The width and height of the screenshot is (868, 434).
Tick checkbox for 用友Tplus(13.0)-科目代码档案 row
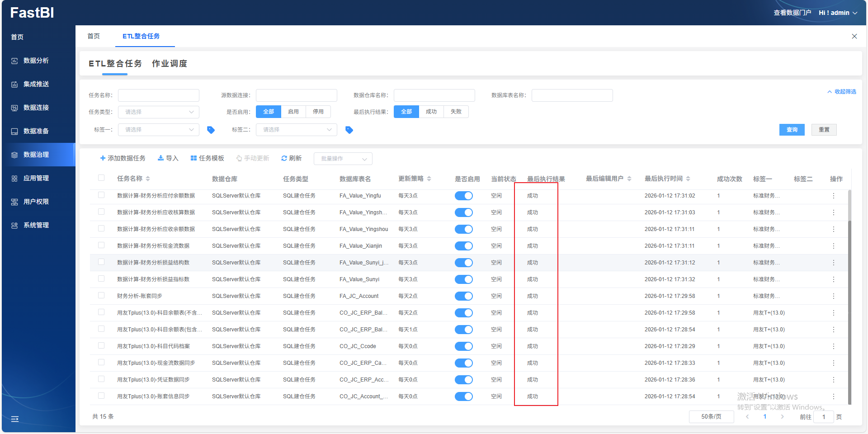(101, 346)
